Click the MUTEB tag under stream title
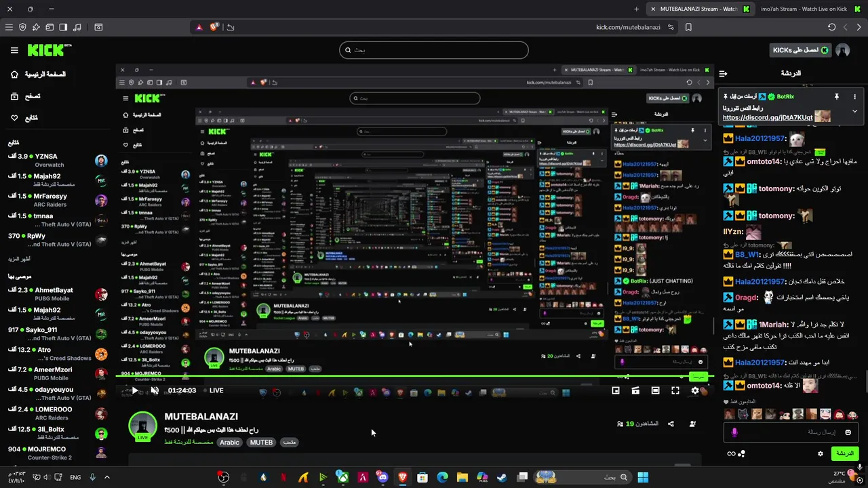The image size is (868, 488). tap(261, 443)
